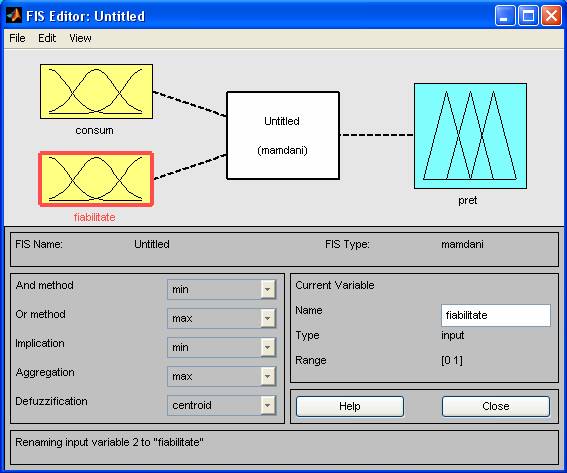Select the fiabilitate input variable box

(96, 179)
